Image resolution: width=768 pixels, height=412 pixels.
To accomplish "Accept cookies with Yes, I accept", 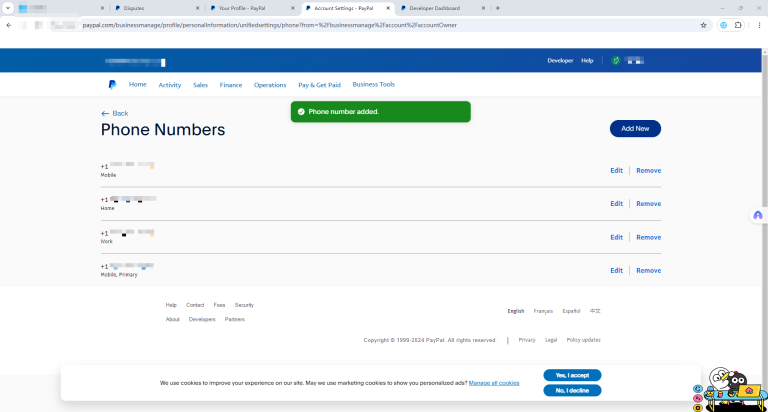I will [572, 375].
